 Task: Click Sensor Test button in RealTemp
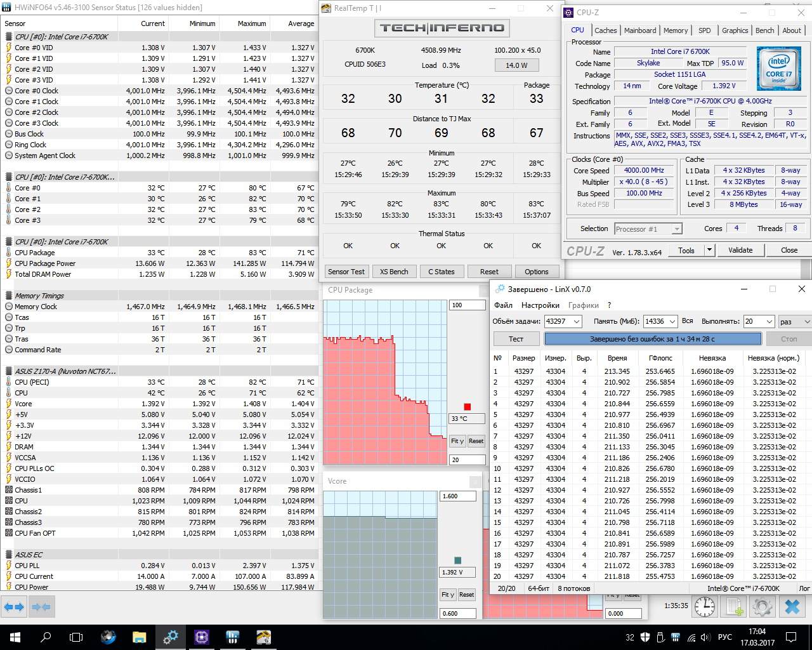click(x=346, y=272)
